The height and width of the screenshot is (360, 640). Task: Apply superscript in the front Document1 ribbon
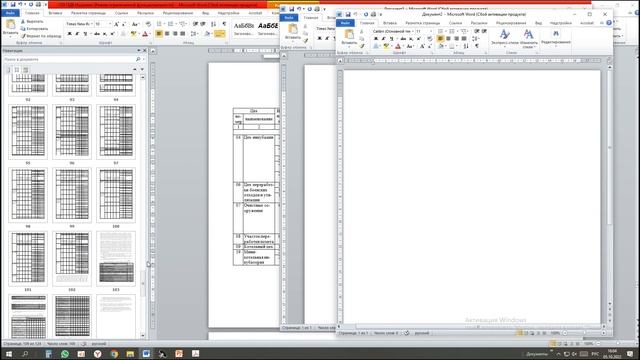418,39
